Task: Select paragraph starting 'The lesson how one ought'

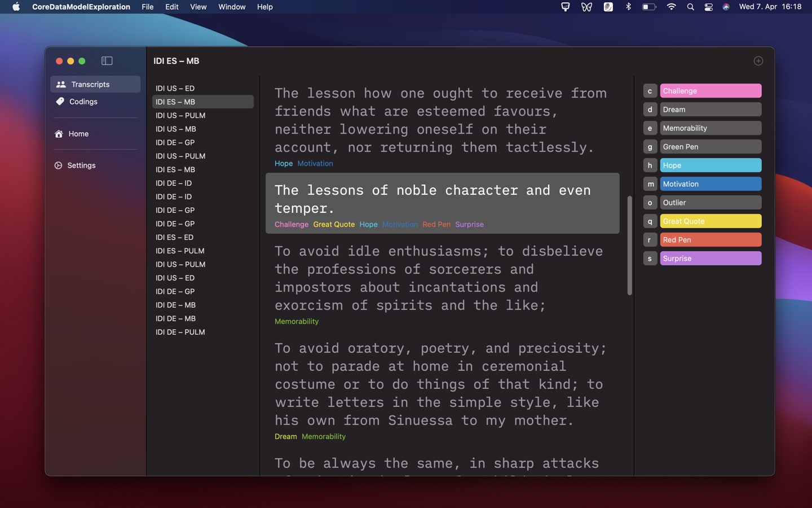Action: pyautogui.click(x=443, y=125)
